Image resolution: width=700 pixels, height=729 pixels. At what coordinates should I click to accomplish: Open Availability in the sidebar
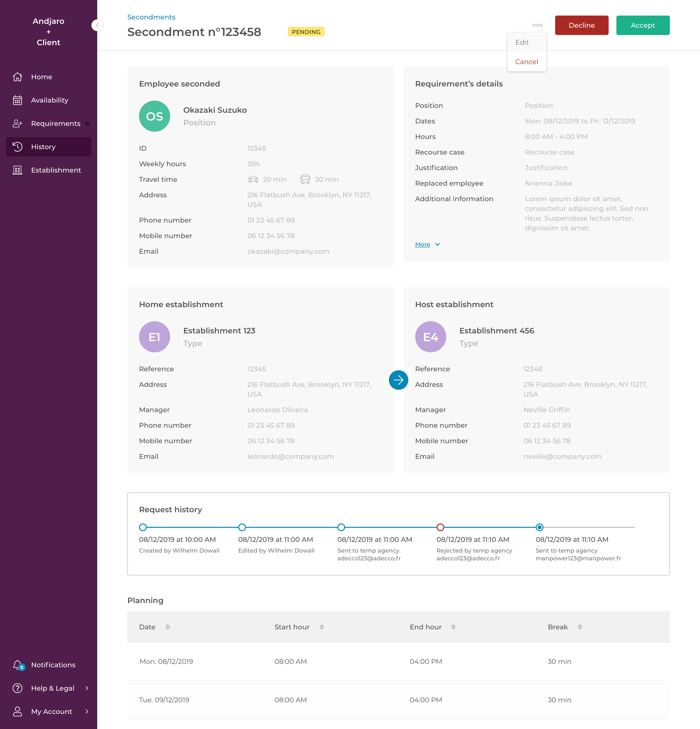click(x=49, y=100)
